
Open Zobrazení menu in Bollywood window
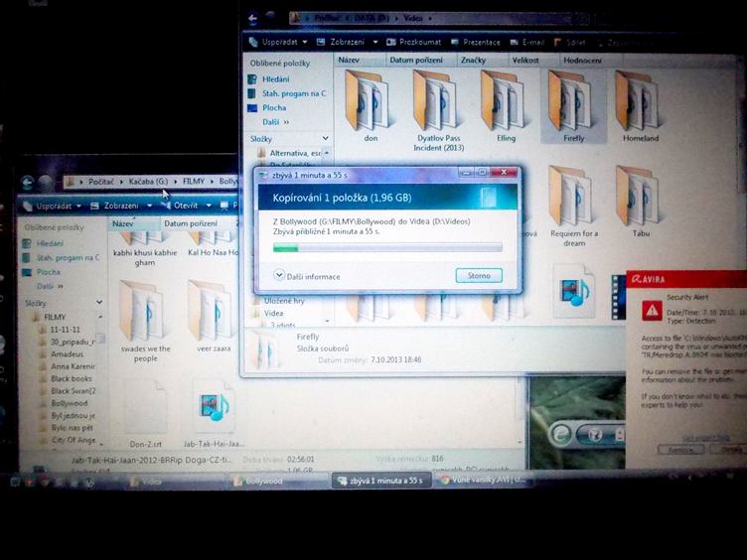pos(121,206)
